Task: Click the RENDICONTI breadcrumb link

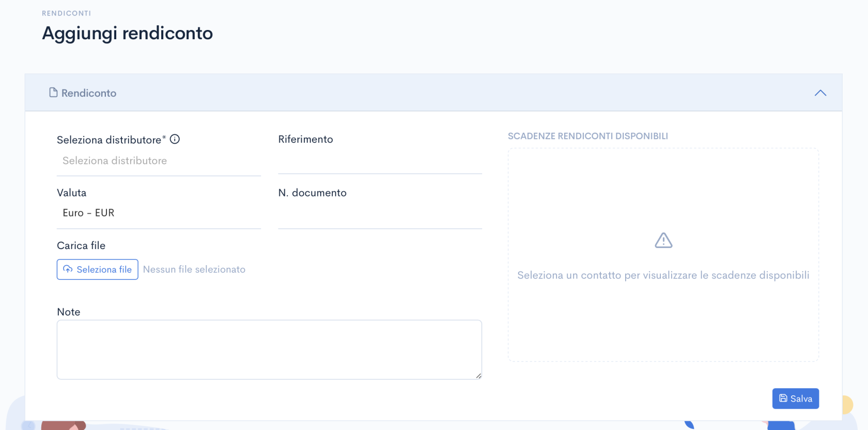Action: [x=66, y=13]
